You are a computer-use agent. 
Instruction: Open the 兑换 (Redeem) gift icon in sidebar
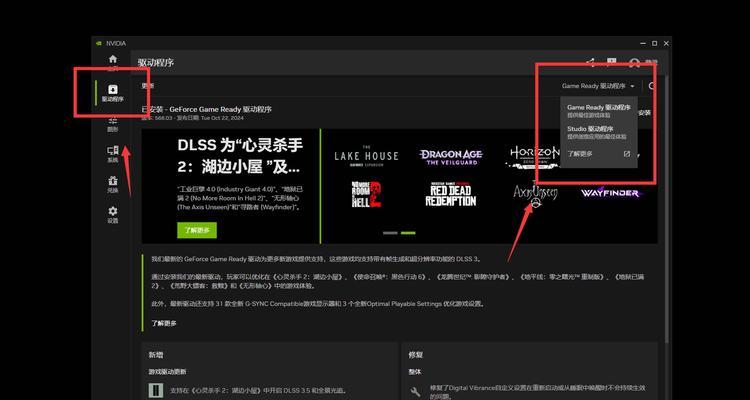(112, 185)
